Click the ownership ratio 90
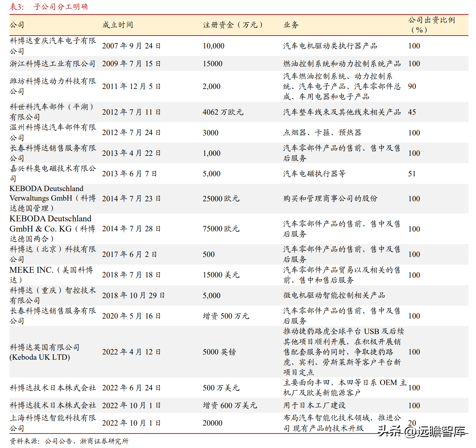 (412, 86)
